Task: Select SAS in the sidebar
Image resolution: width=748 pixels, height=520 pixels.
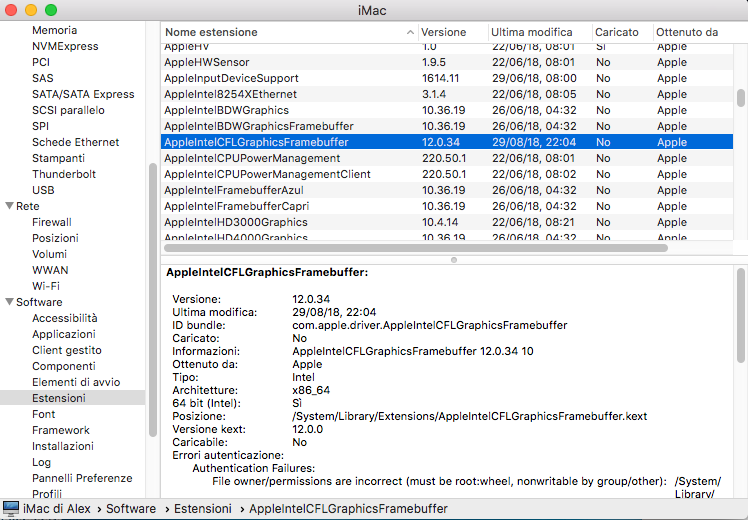Action: tap(42, 78)
